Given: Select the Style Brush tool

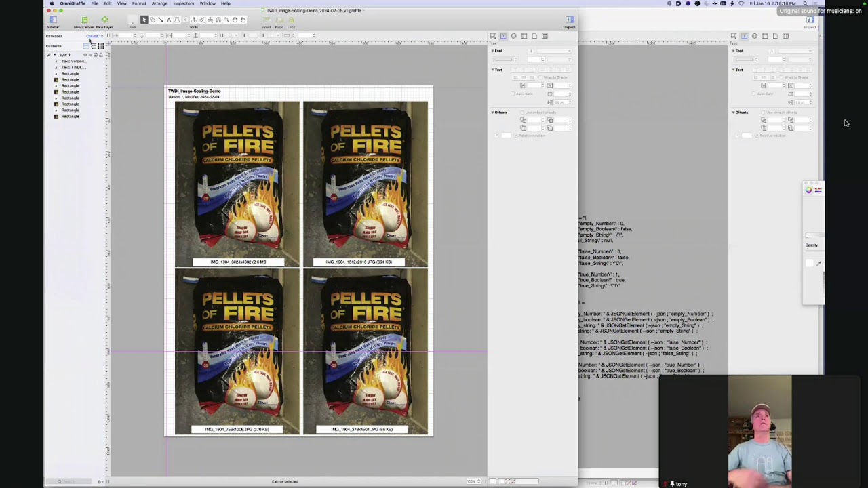Looking at the screenshot, I should pyautogui.click(x=202, y=20).
